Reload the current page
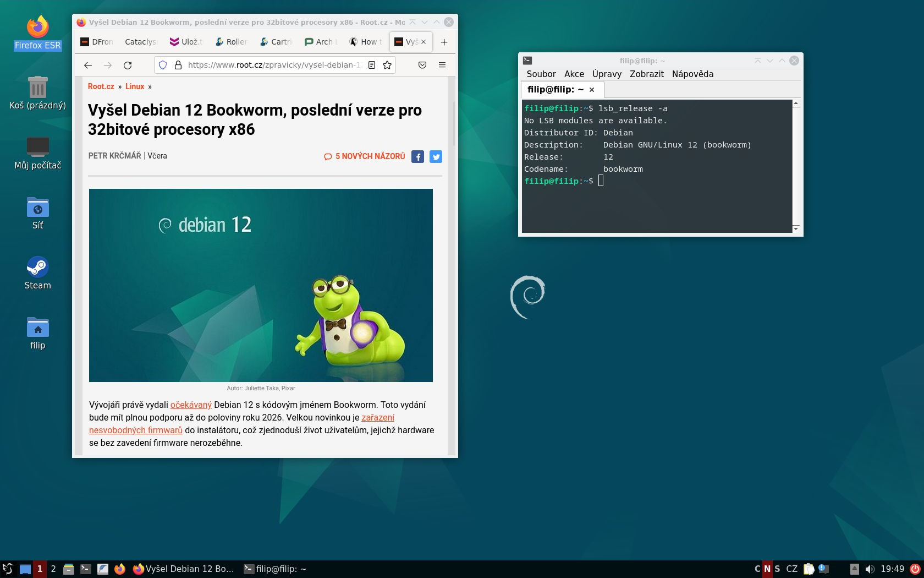The image size is (924, 578). [128, 65]
